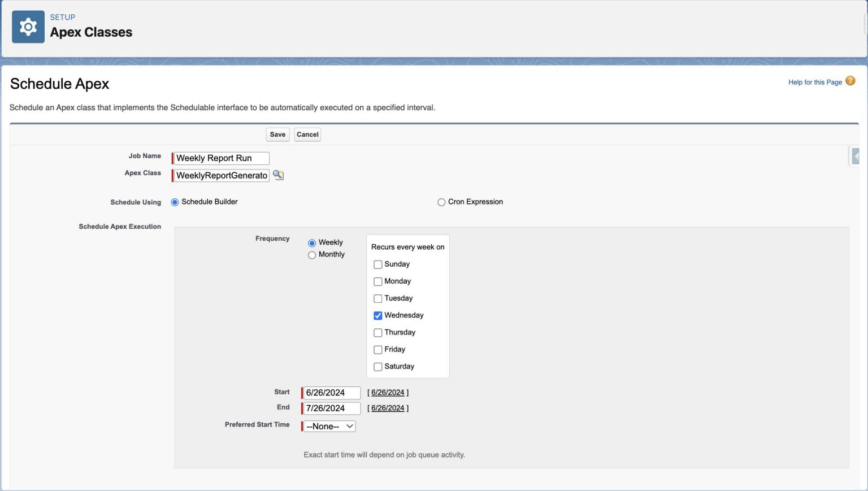Select the Monthly frequency radio button

(x=312, y=255)
